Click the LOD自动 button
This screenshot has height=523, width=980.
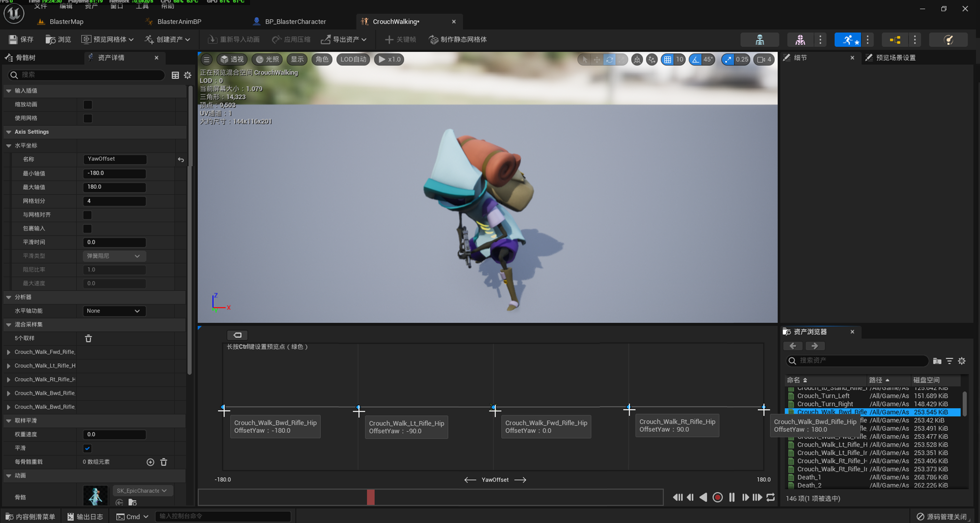353,59
